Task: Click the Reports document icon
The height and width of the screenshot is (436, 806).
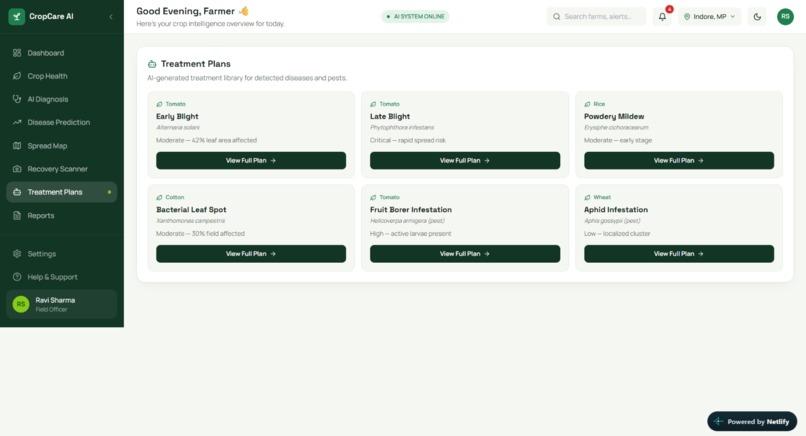Action: tap(17, 215)
